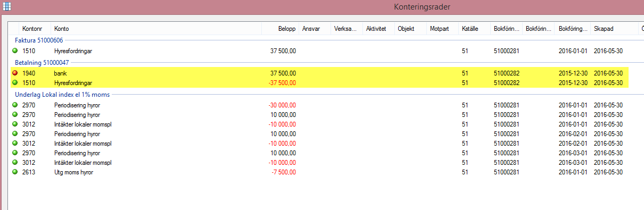Viewport: 644px width, 210px height.
Task: Click the Verksa... column header
Action: coord(347,29)
